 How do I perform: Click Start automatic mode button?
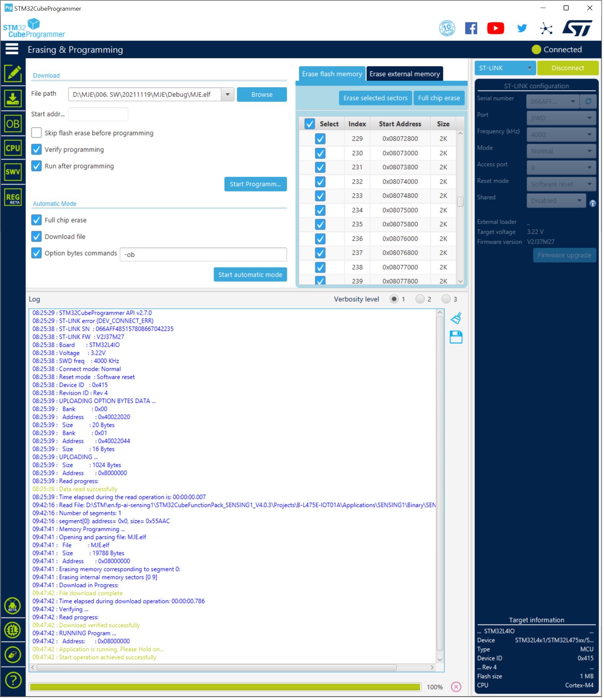click(251, 276)
